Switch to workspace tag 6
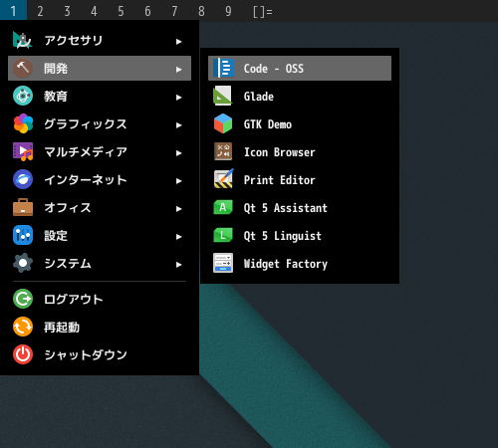The width and height of the screenshot is (498, 448). point(147,11)
